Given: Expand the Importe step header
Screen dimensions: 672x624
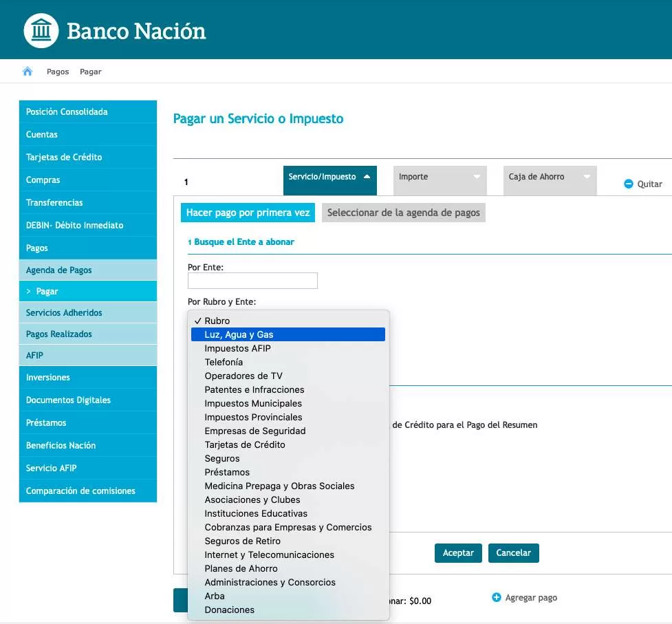Looking at the screenshot, I should [440, 180].
